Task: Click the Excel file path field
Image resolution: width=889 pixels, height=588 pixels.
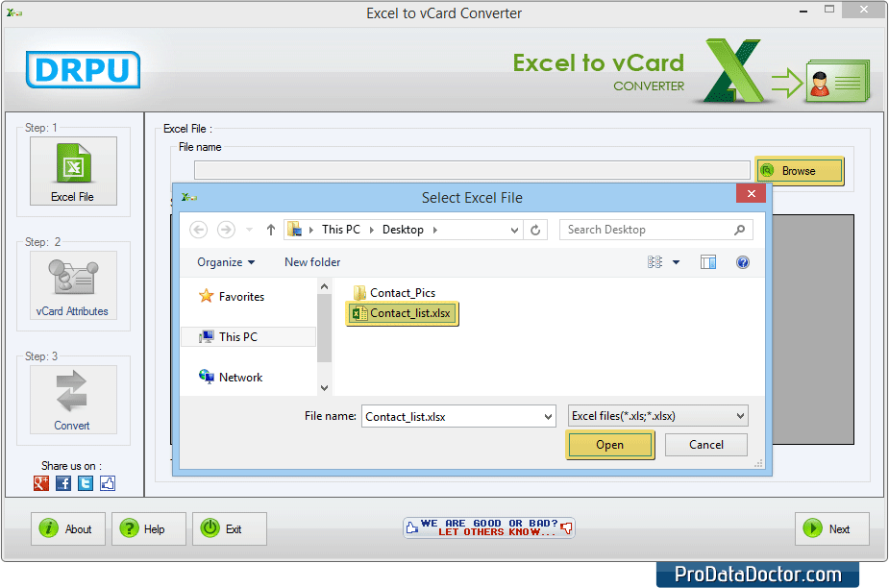Action: 472,170
